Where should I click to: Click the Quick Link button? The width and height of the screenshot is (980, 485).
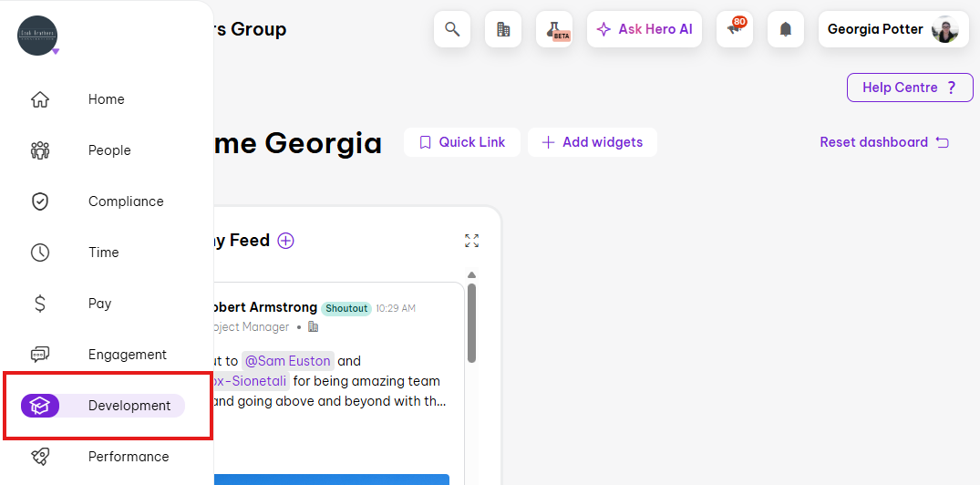point(462,142)
